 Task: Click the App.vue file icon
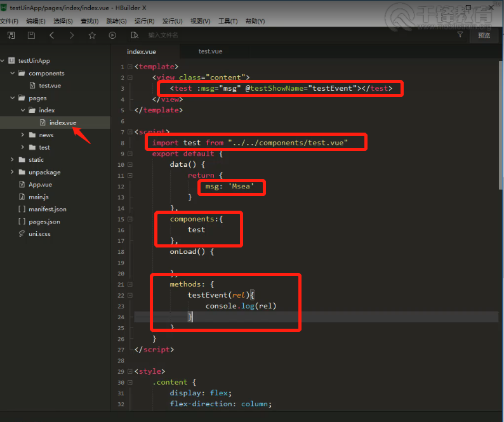coord(22,184)
